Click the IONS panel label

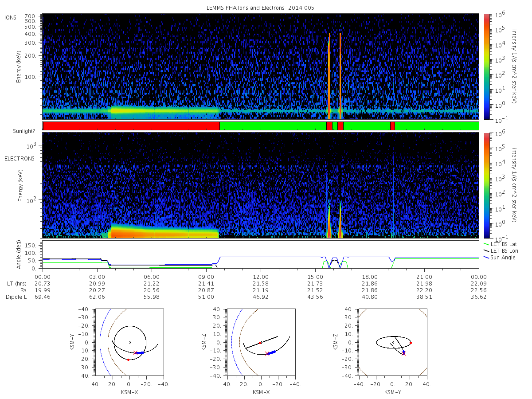(x=11, y=18)
